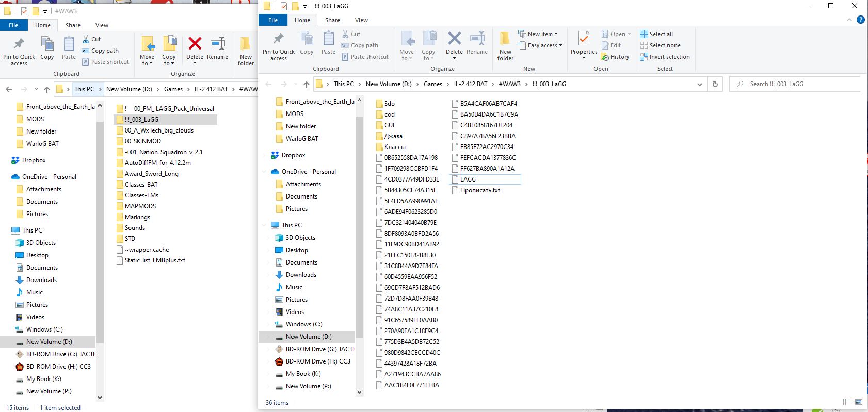
Task: Click New folder in the #WAW3 window ribbon
Action: [246, 52]
